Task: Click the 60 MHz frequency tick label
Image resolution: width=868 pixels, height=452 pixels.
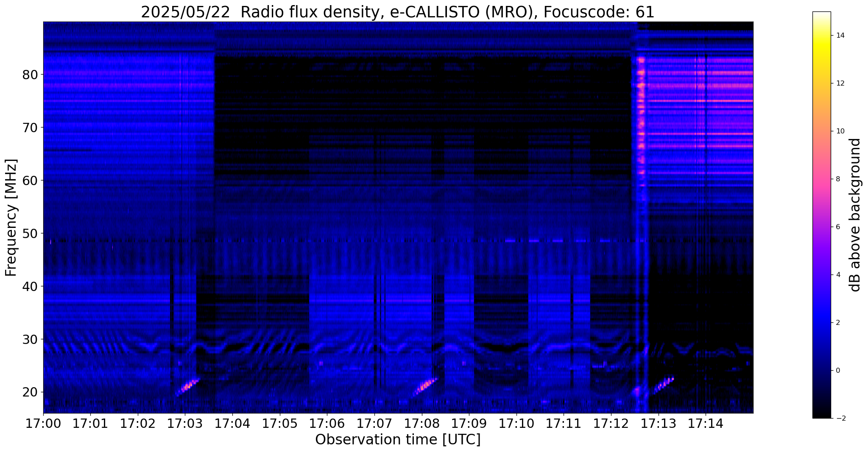Action: click(30, 180)
